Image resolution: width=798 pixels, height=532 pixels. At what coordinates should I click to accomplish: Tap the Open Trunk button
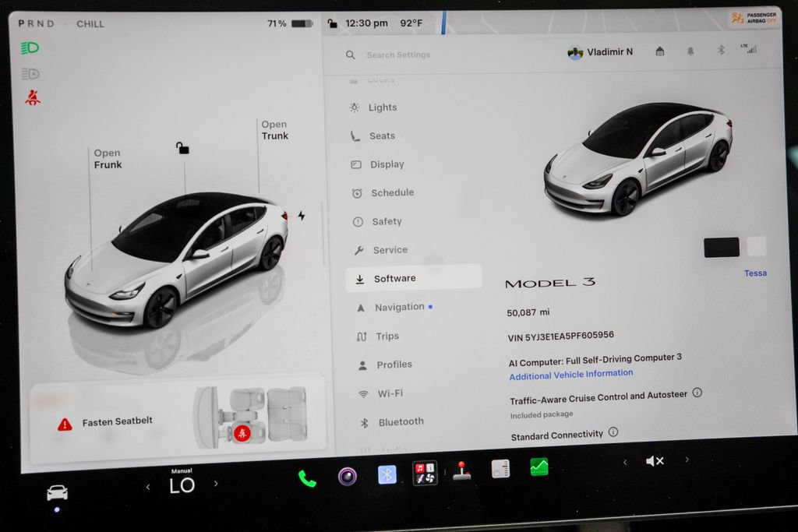[275, 130]
